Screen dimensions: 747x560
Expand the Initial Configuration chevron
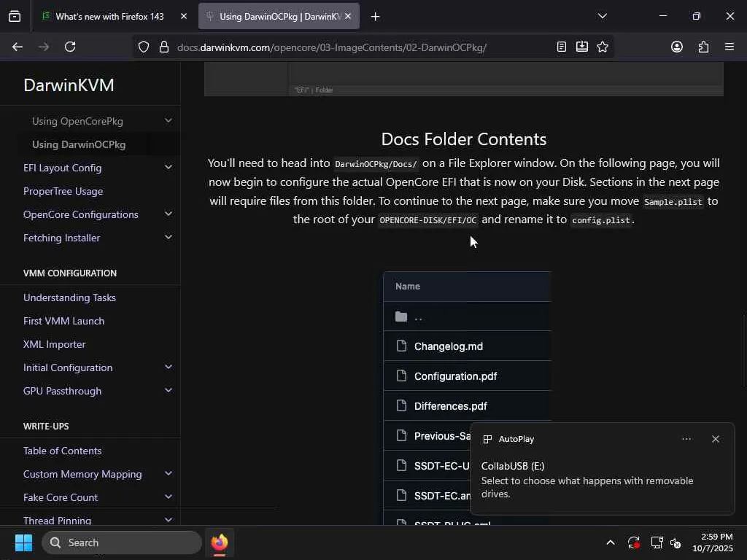pyautogui.click(x=169, y=367)
